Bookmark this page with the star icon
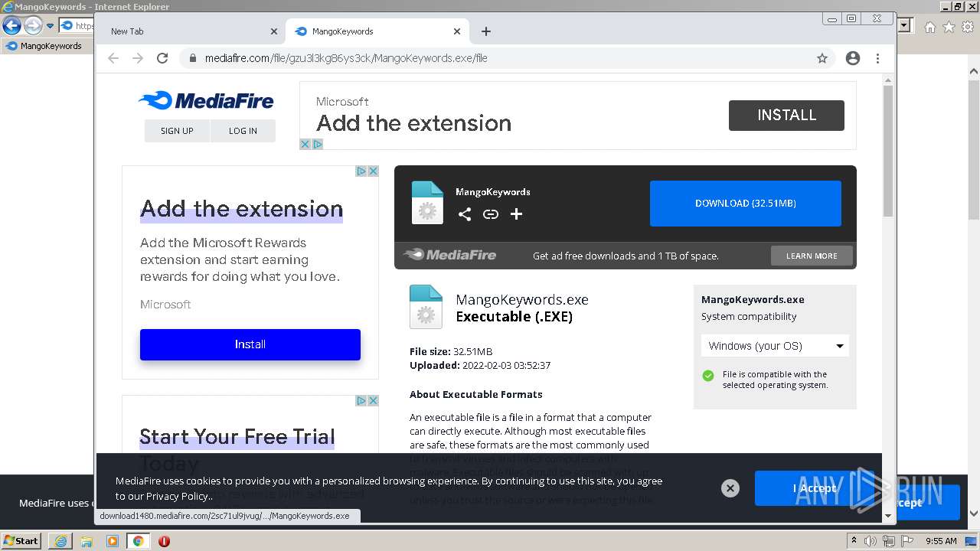The image size is (980, 551). click(x=822, y=58)
